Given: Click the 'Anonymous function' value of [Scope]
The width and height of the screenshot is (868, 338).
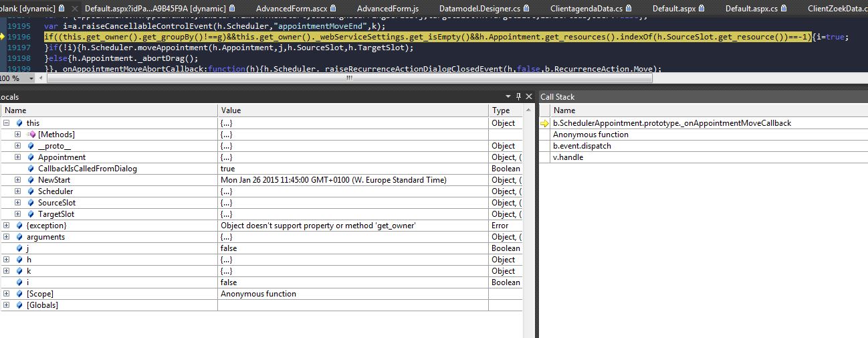Looking at the screenshot, I should (x=258, y=294).
